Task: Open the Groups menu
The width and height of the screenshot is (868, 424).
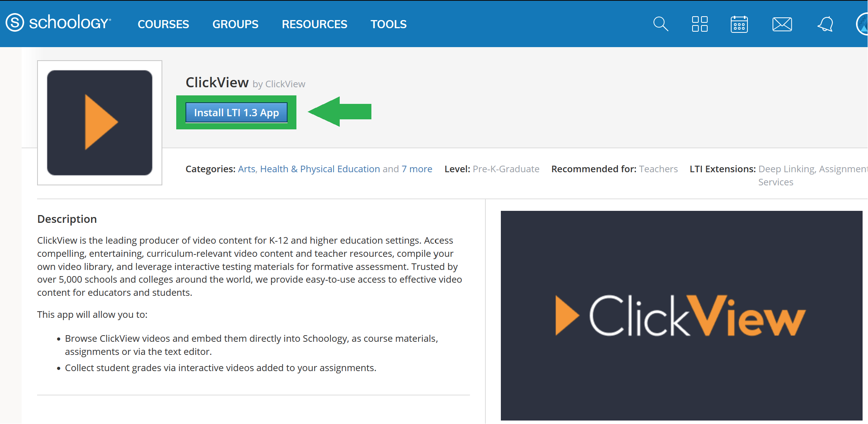Action: (x=235, y=24)
